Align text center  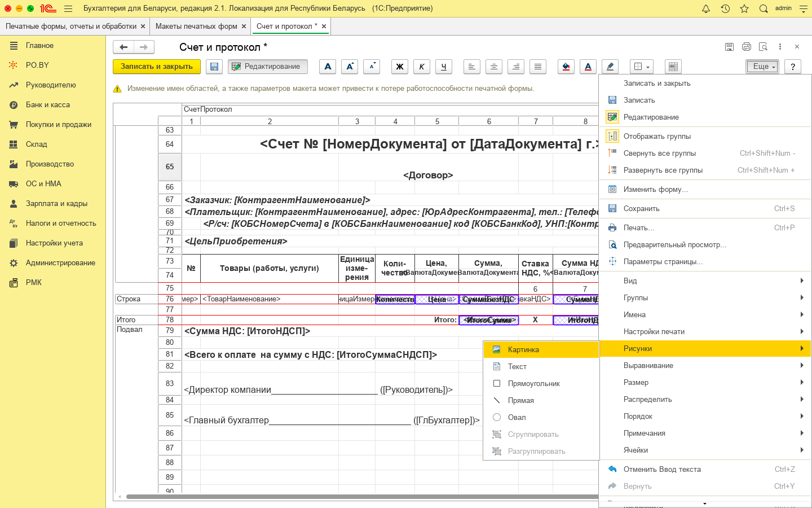coord(494,67)
